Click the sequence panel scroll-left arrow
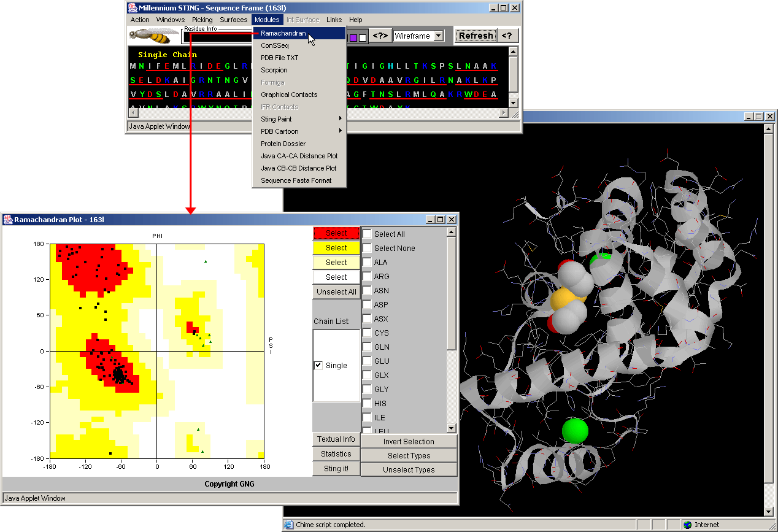The height and width of the screenshot is (532, 778). click(x=133, y=113)
